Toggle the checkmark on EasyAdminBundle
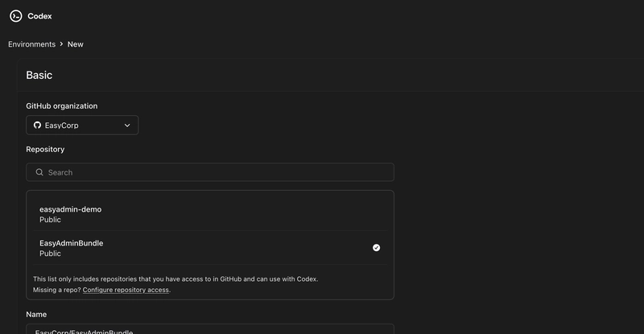The width and height of the screenshot is (644, 334). click(376, 248)
